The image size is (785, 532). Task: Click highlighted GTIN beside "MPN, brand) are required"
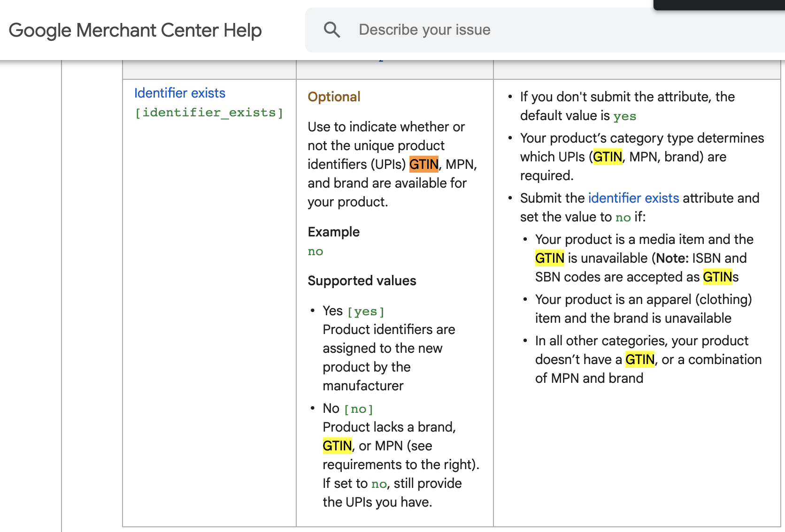[607, 157]
